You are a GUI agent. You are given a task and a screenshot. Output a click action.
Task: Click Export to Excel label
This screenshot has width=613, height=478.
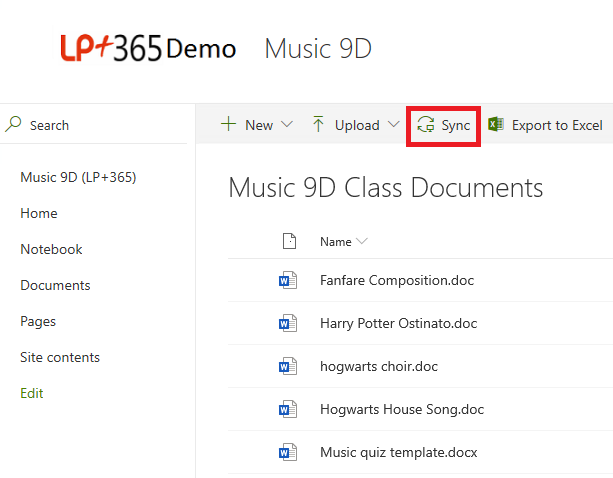click(x=557, y=125)
